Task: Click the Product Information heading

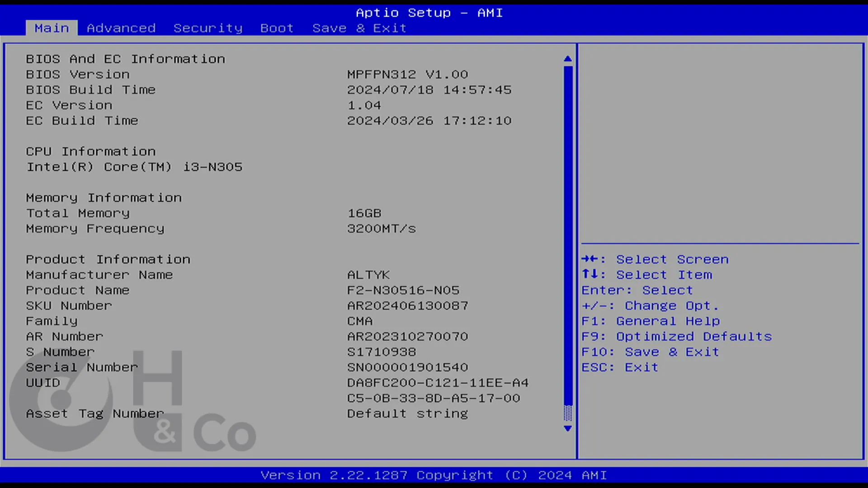Action: pos(108,259)
